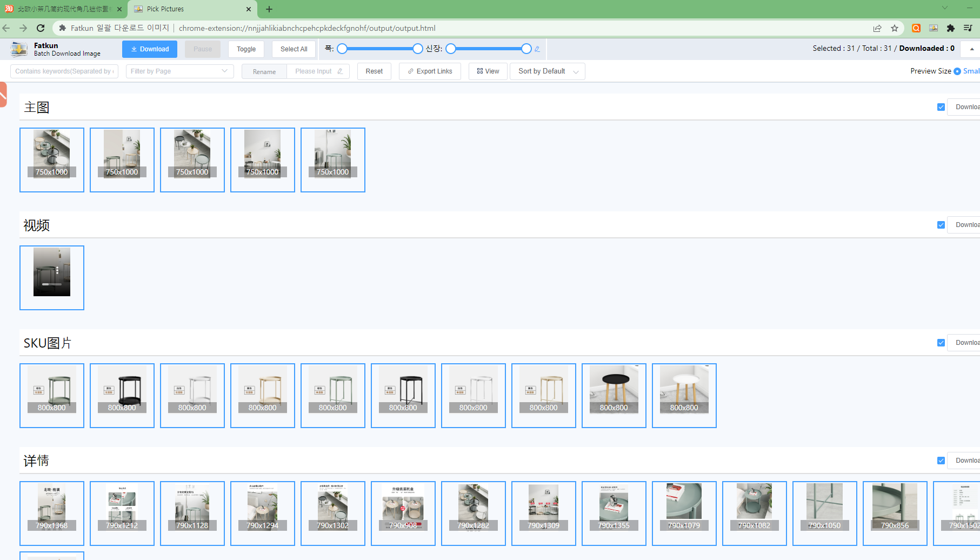Select the 790x1368 detail thumbnail
Image resolution: width=980 pixels, height=560 pixels.
pos(52,514)
